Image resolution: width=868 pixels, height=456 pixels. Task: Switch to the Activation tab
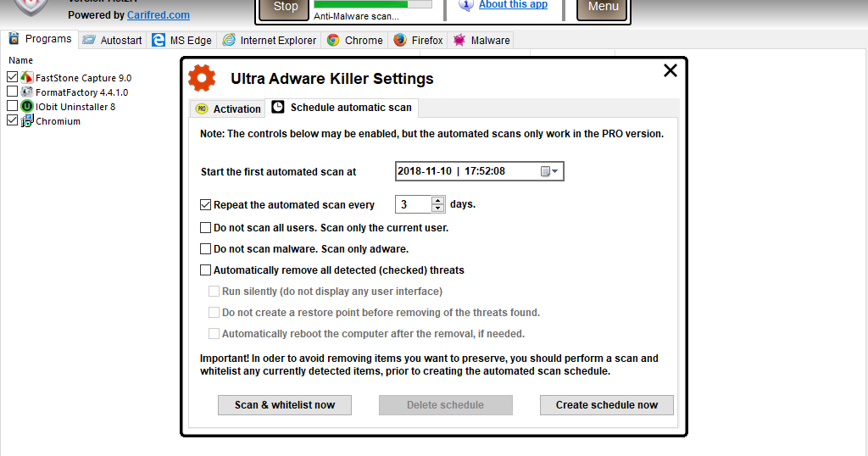(x=228, y=109)
